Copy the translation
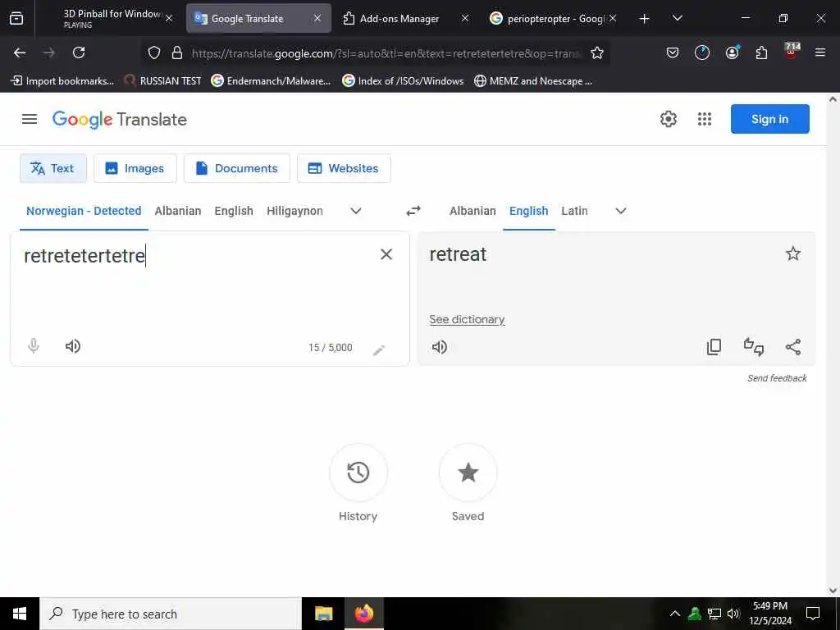This screenshot has width=840, height=630. (714, 347)
